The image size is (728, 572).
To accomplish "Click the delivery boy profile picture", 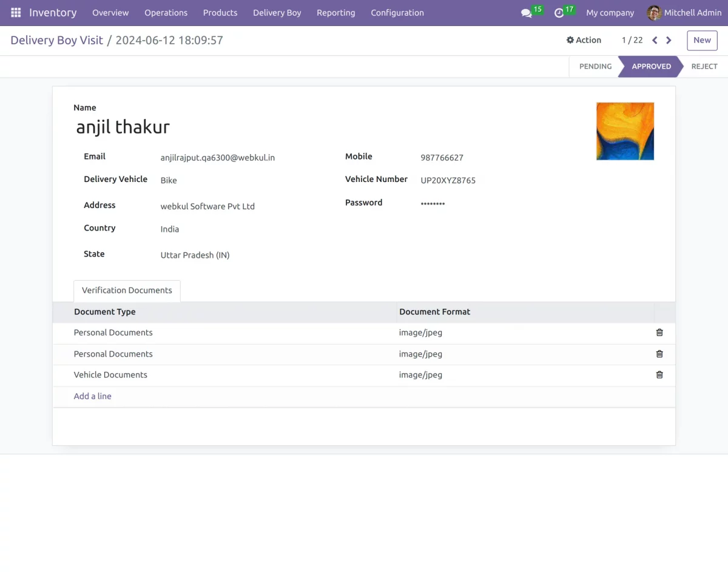I will [625, 131].
